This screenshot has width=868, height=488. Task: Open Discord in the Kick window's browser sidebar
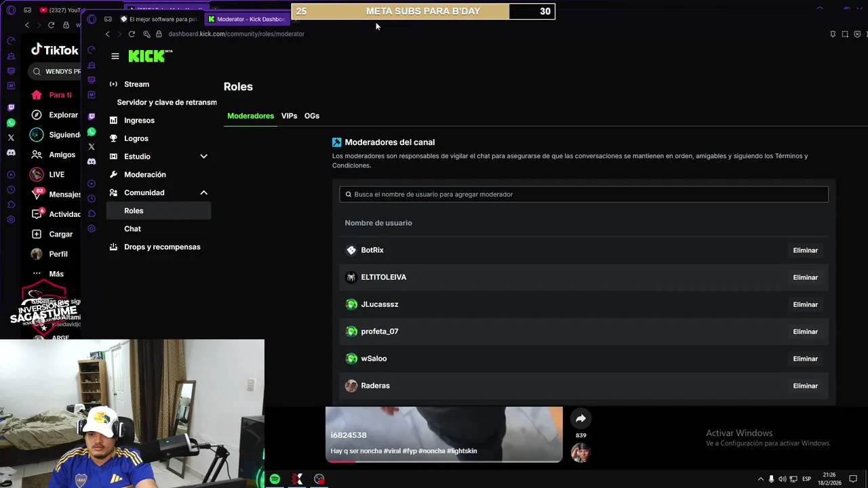click(92, 161)
